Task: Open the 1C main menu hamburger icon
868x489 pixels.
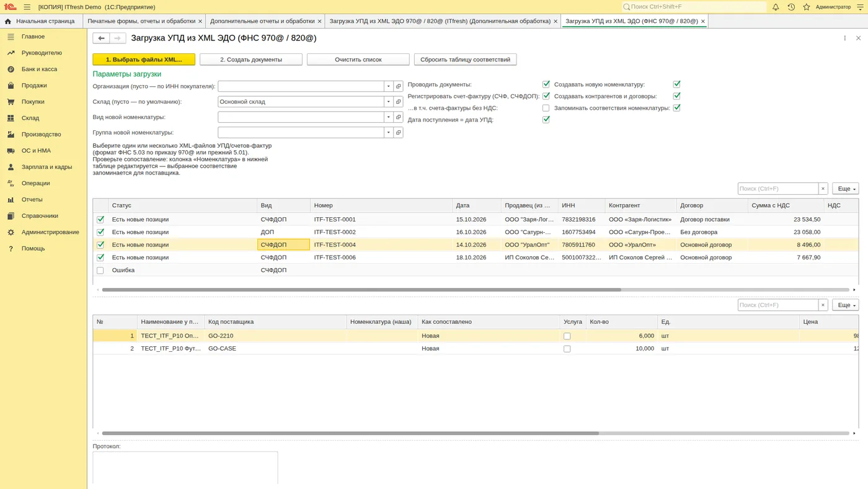Action: coord(27,7)
